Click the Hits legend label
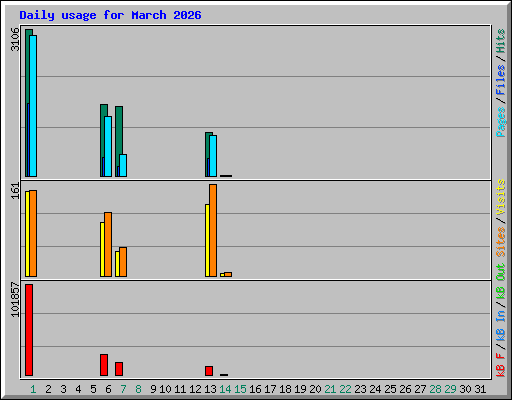 coord(501,41)
